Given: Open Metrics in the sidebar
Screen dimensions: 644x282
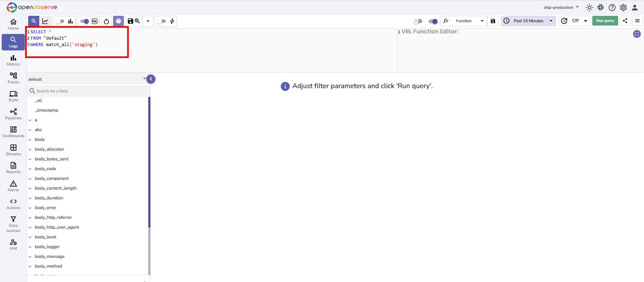Looking at the screenshot, I should coord(13,61).
